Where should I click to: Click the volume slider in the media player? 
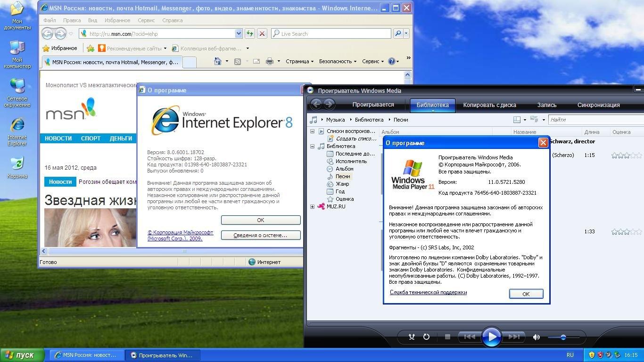[563, 337]
